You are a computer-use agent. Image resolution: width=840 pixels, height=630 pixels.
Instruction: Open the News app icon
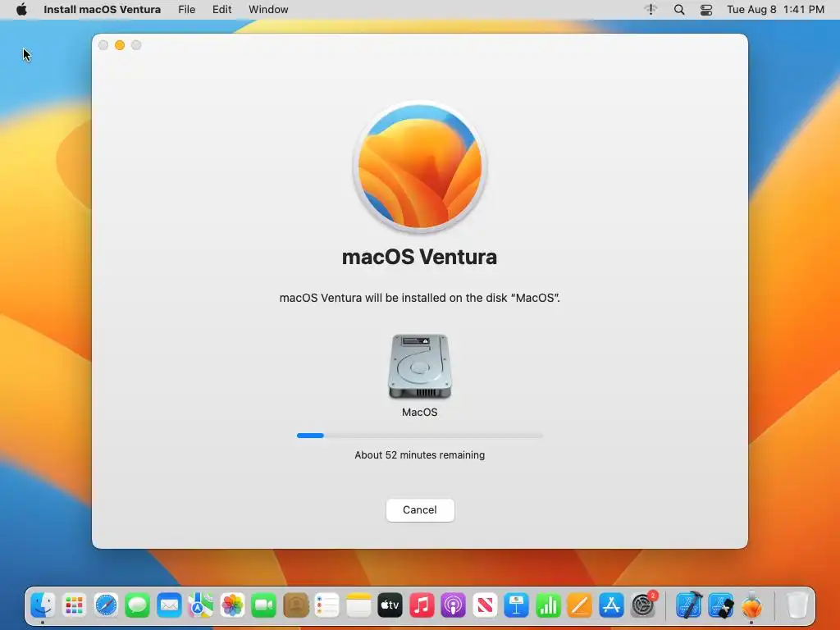click(x=485, y=606)
